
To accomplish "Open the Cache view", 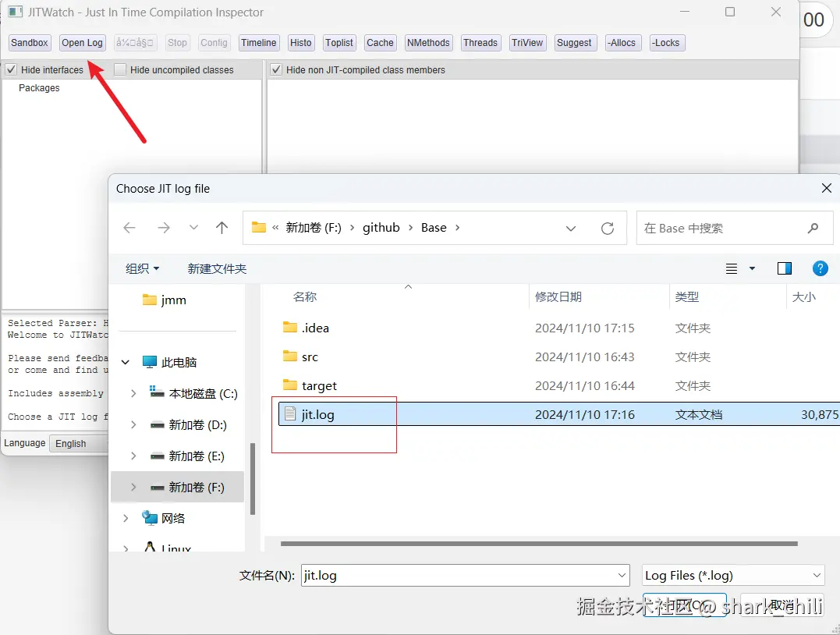I will pyautogui.click(x=380, y=43).
